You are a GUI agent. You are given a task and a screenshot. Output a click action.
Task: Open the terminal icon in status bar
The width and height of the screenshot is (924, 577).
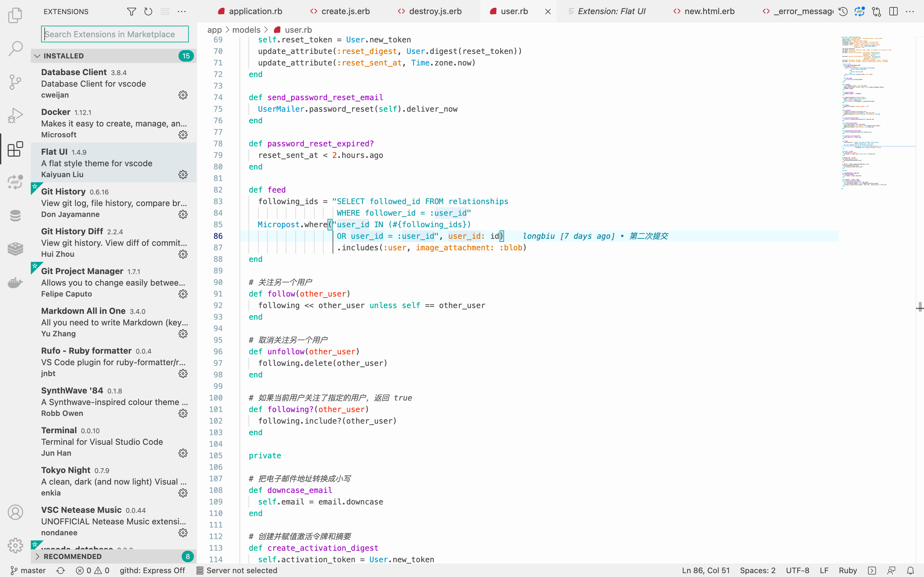tap(872, 571)
